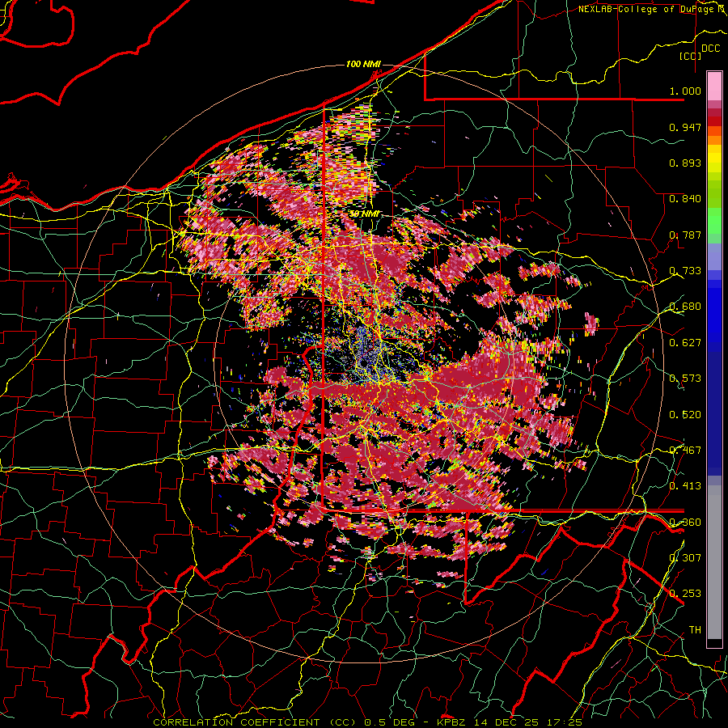Image resolution: width=728 pixels, height=728 pixels.
Task: Select the 0.947 scale value
Action: (685, 127)
